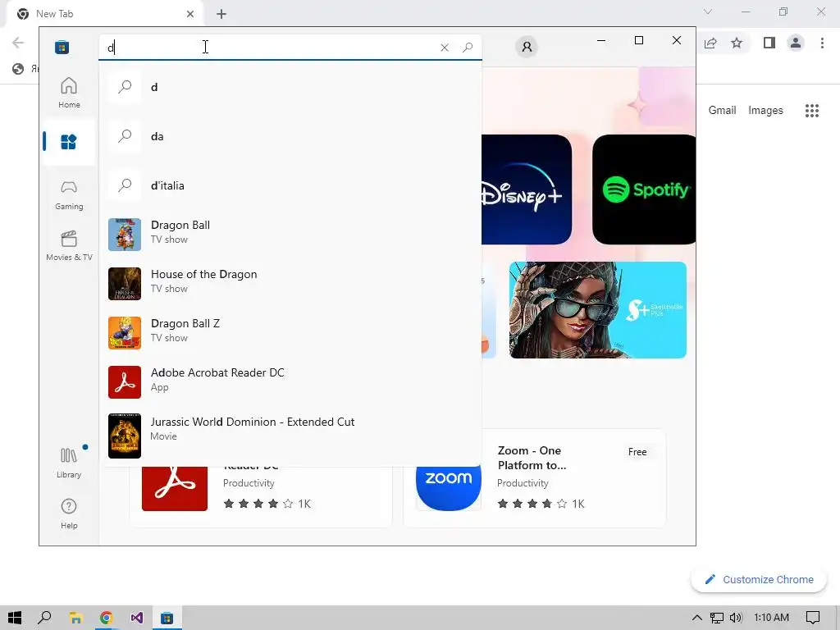
Task: Open Windows taskbar search
Action: pyautogui.click(x=44, y=618)
